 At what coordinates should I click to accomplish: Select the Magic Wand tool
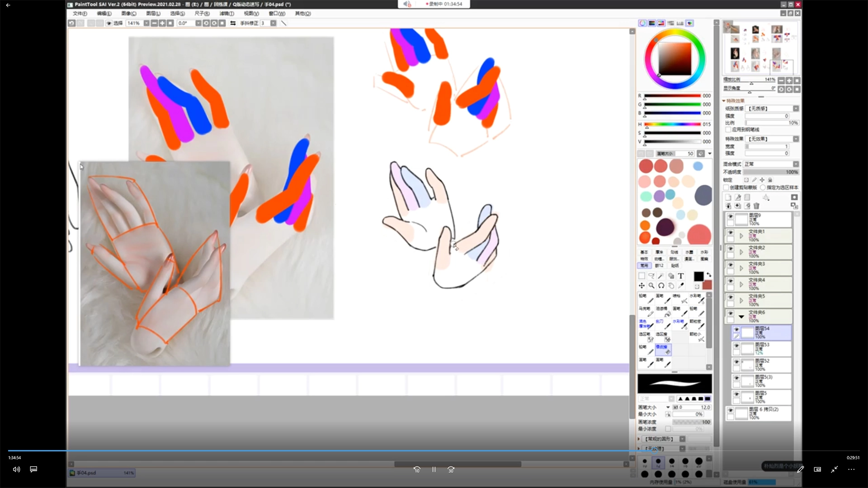pyautogui.click(x=661, y=276)
